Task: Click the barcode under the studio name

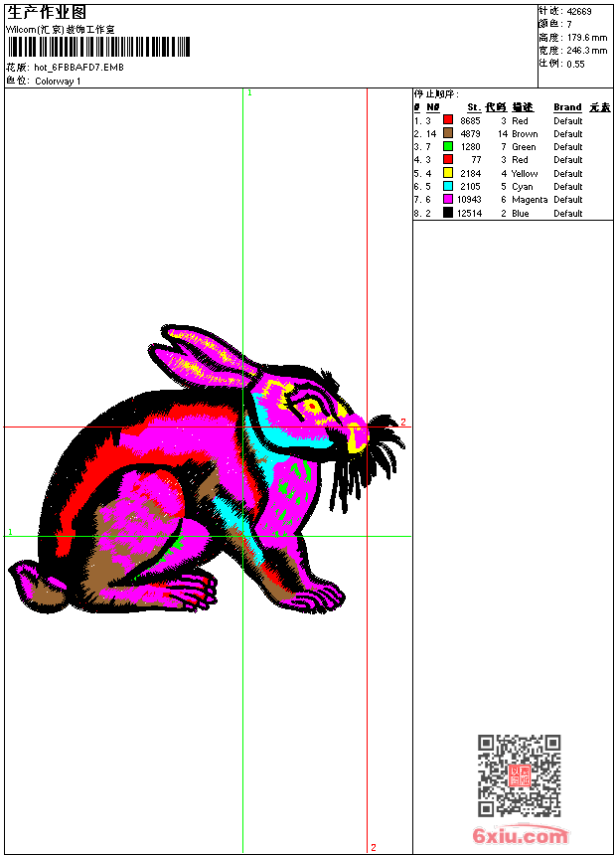Action: pyautogui.click(x=98, y=47)
